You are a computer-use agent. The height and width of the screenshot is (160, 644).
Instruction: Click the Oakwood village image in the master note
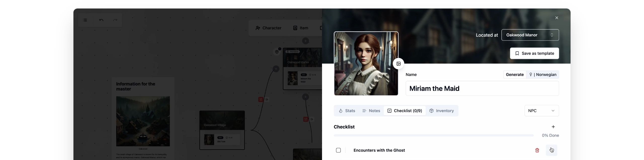[x=143, y=121]
